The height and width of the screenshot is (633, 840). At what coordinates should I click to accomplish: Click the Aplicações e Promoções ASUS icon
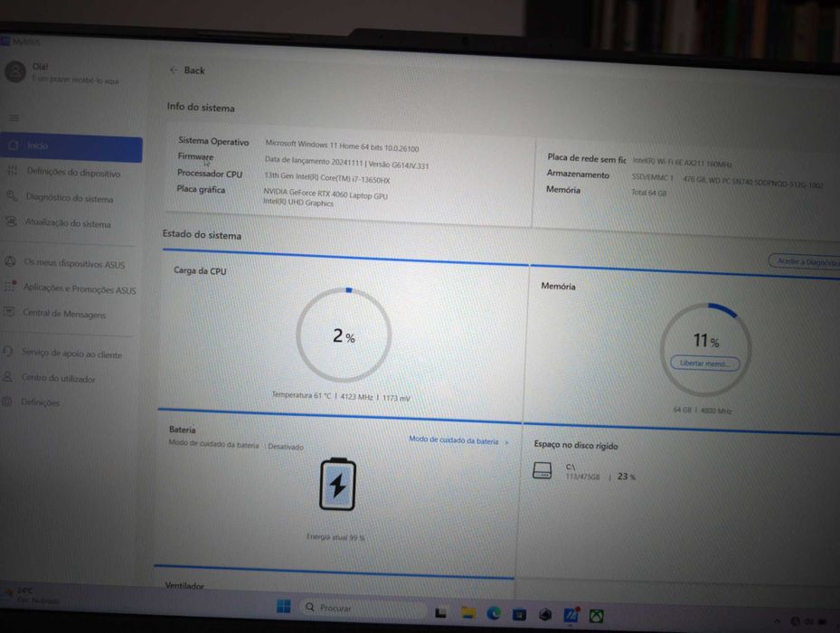10,286
